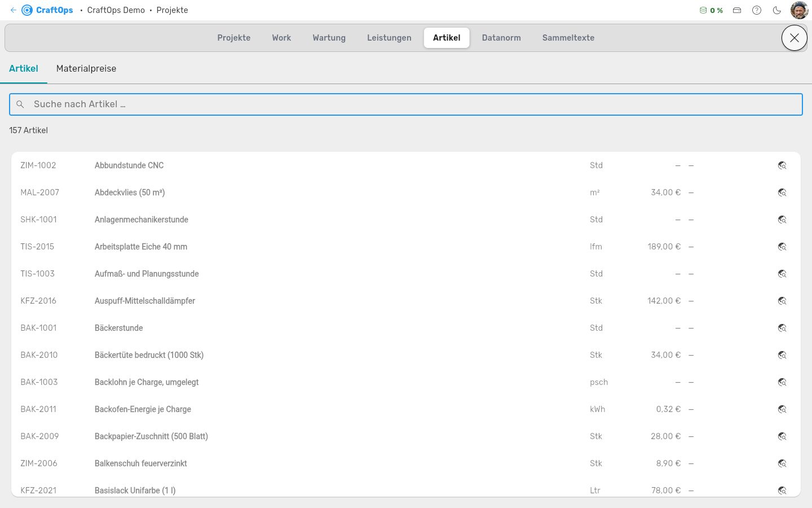Click the 142,00 € price value
This screenshot has width=812, height=508.
pos(664,301)
